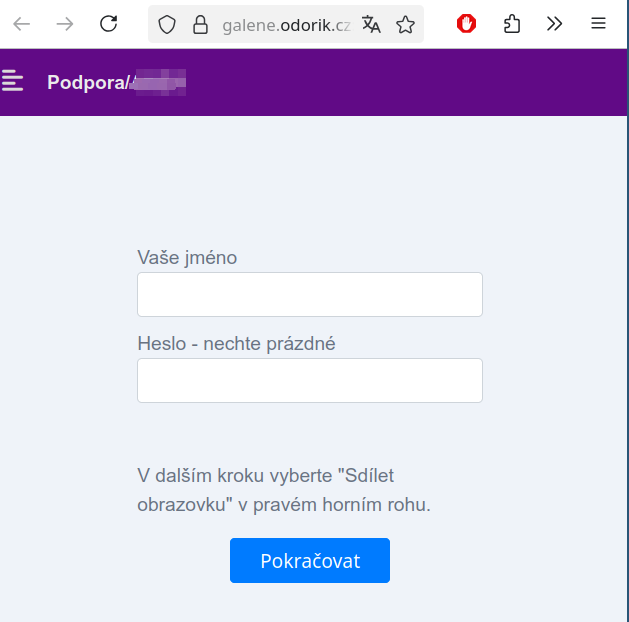The height and width of the screenshot is (622, 629).
Task: Click the Pokračovat button
Action: pos(310,560)
